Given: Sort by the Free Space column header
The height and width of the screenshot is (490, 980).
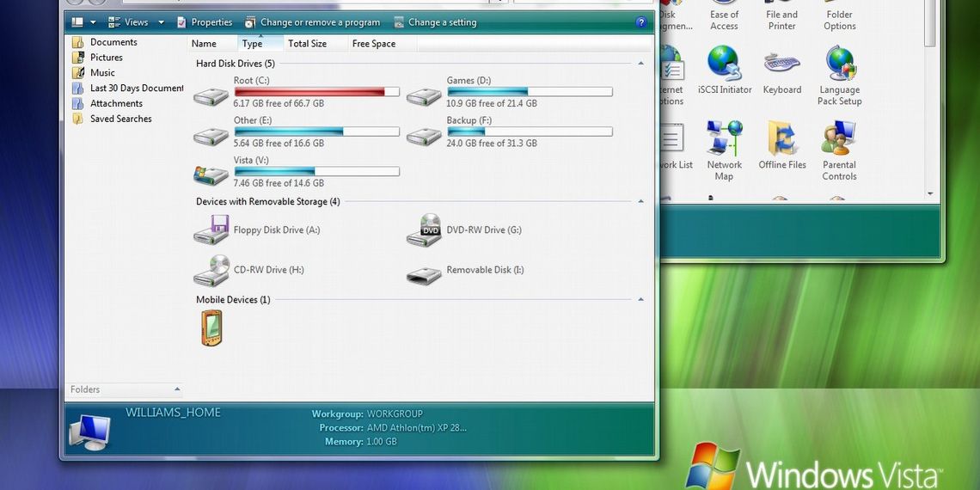Looking at the screenshot, I should [x=382, y=43].
